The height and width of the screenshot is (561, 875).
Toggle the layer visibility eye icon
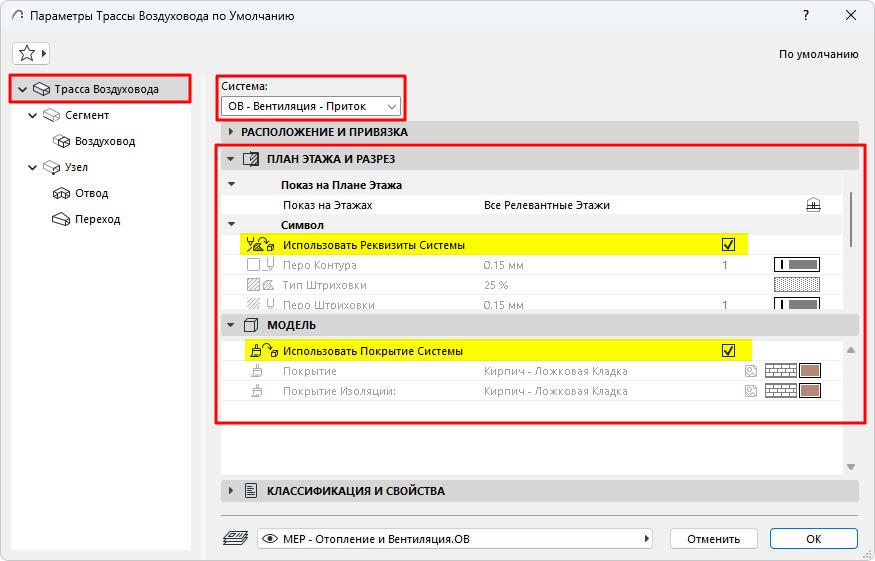[x=270, y=539]
